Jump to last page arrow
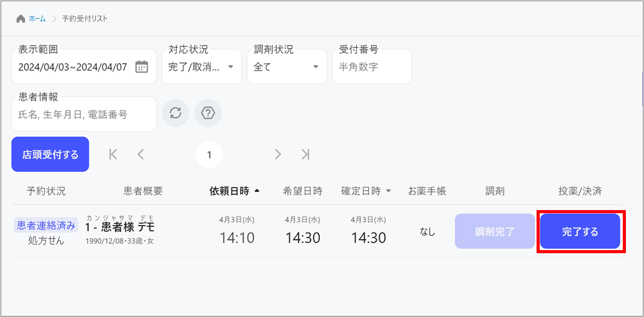Screen dimensions: 644x317 (x=305, y=154)
